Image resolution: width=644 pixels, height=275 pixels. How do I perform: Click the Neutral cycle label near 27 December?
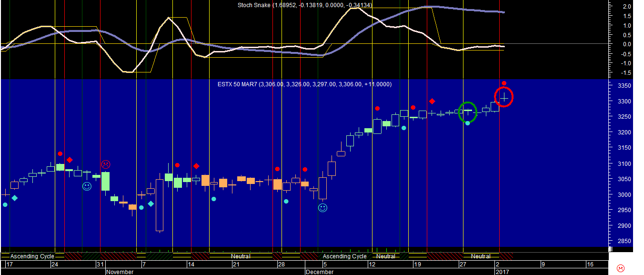point(481,256)
